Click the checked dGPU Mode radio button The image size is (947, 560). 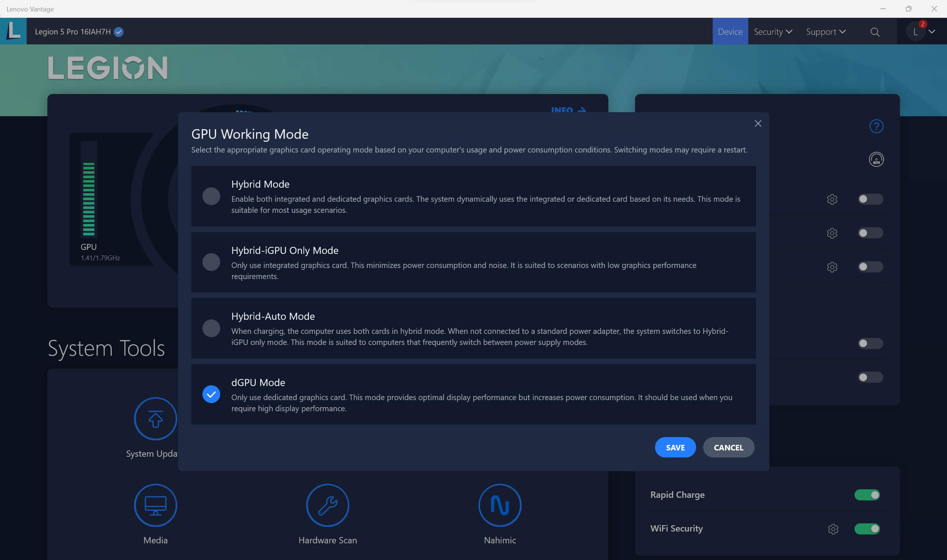(x=211, y=394)
